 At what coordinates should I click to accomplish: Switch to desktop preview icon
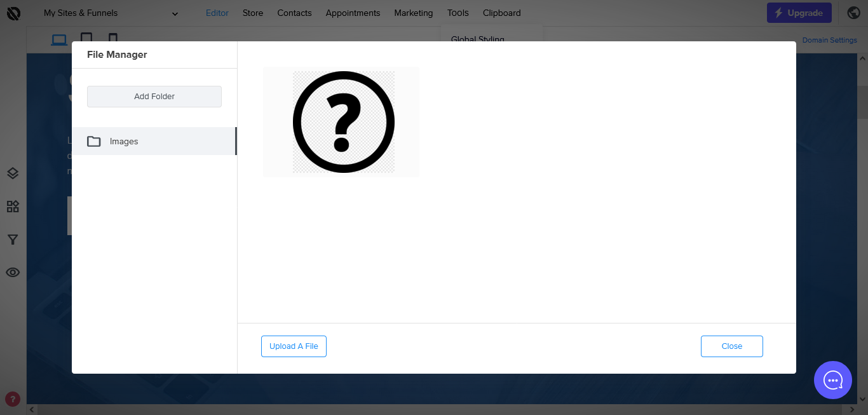point(59,39)
